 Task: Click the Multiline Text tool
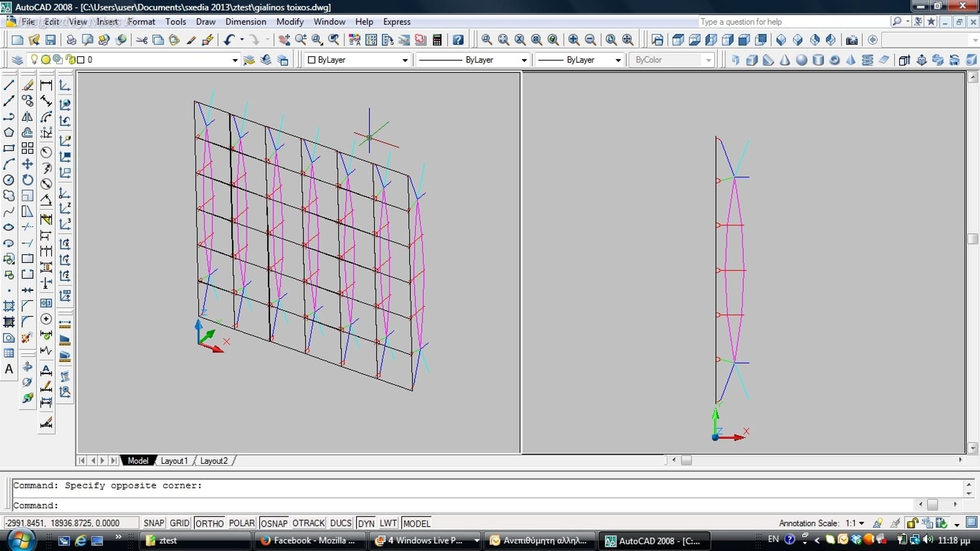coord(9,369)
